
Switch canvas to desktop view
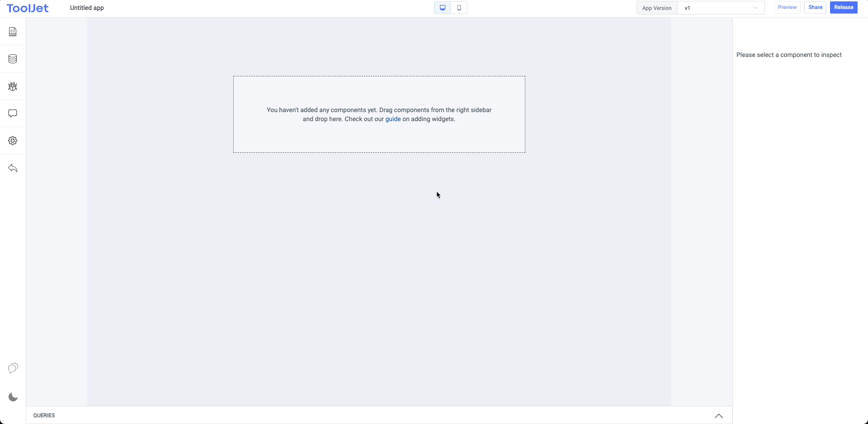(x=443, y=8)
